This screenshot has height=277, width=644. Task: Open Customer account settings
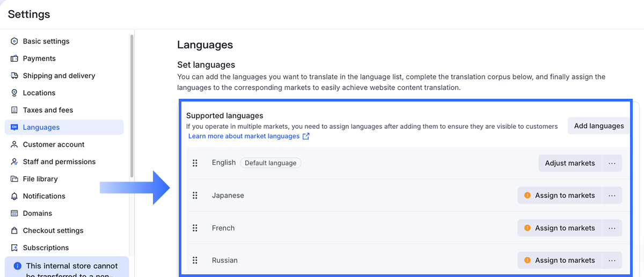point(54,144)
